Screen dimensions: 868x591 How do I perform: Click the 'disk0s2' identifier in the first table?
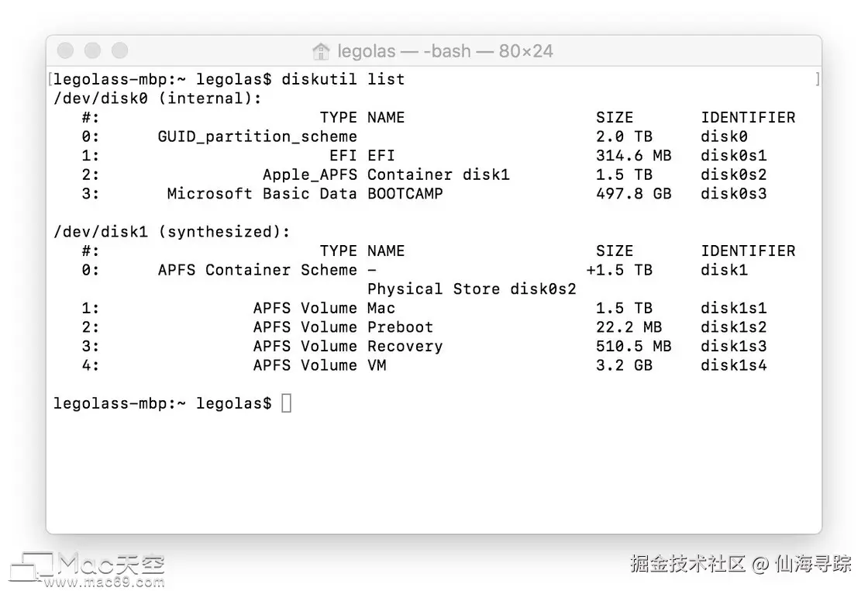[733, 175]
